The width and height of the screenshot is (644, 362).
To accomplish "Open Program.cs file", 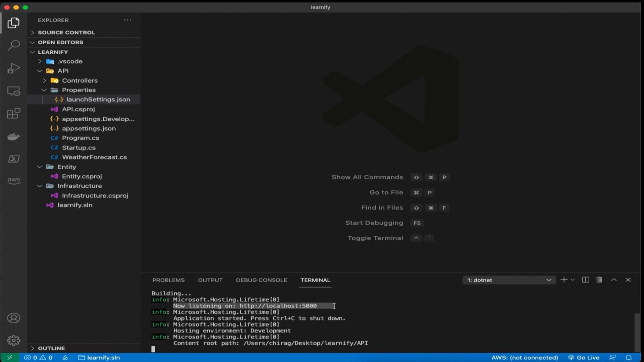I will [x=84, y=138].
